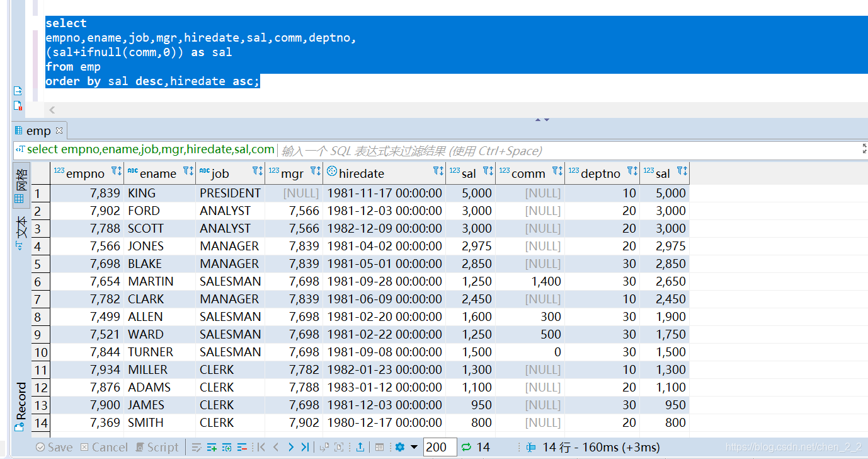Open filter/sort options for empno column
Screen dimensions: 868x459
[117, 171]
